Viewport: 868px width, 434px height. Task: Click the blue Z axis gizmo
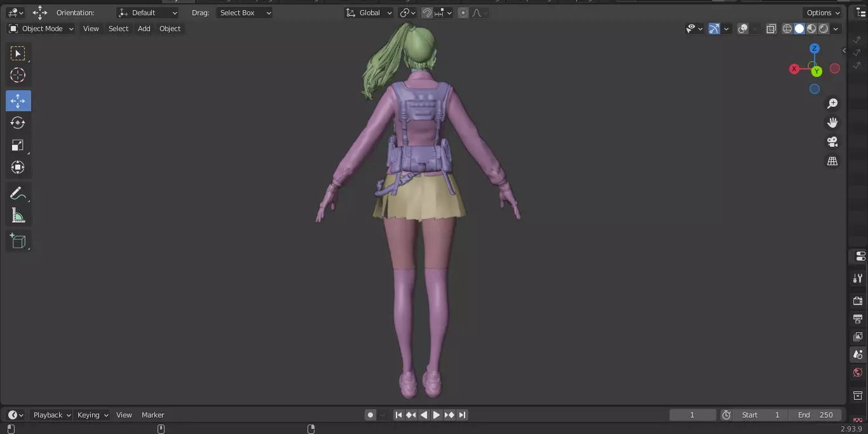click(815, 49)
